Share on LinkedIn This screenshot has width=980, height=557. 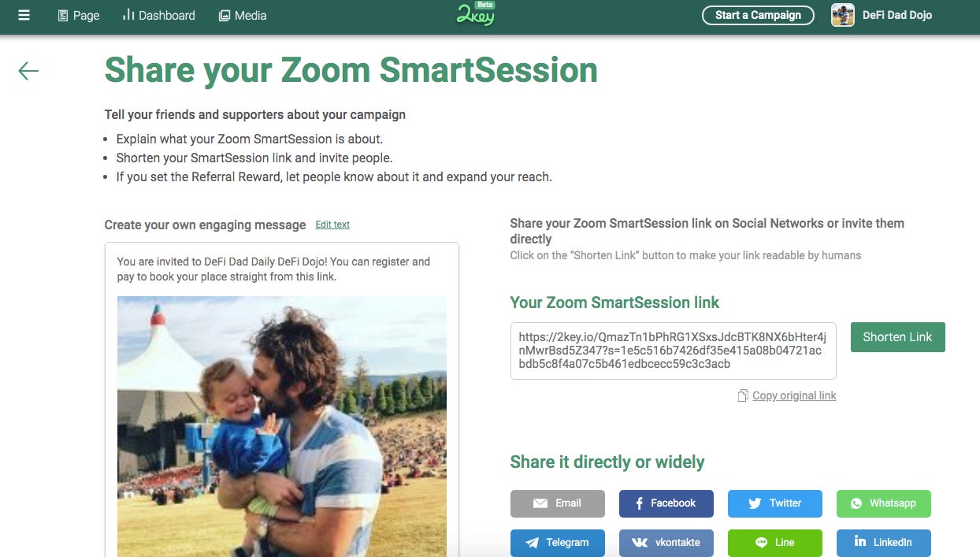point(883,543)
